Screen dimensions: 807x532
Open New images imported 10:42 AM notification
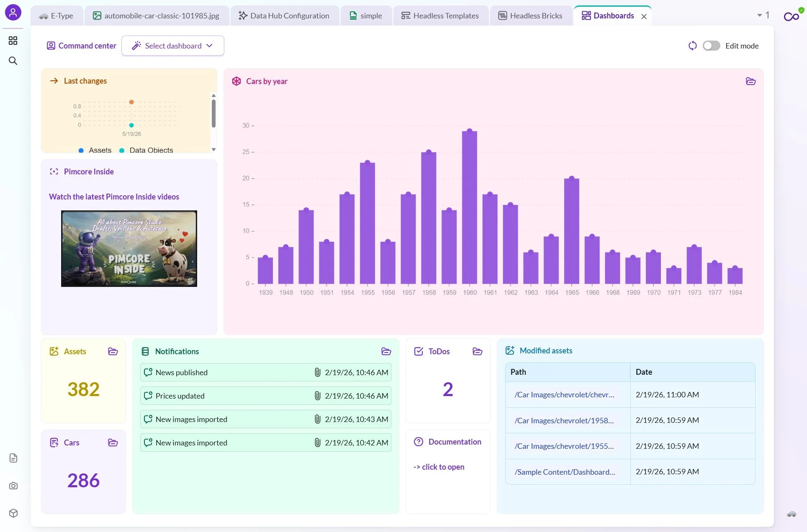tap(266, 442)
